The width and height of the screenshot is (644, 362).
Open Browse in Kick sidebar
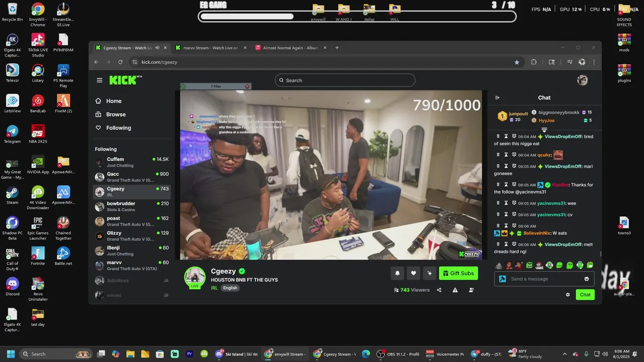pos(116,115)
